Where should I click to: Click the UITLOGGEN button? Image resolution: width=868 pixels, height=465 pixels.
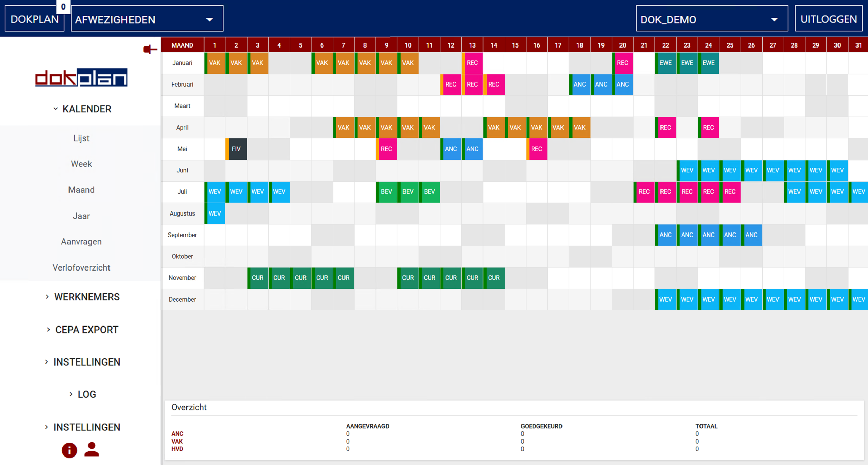point(828,19)
